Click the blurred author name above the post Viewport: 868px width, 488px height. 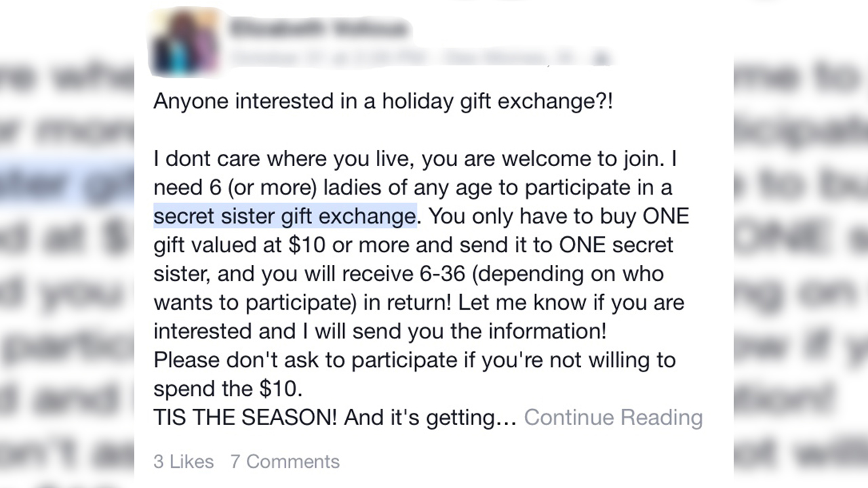click(319, 28)
